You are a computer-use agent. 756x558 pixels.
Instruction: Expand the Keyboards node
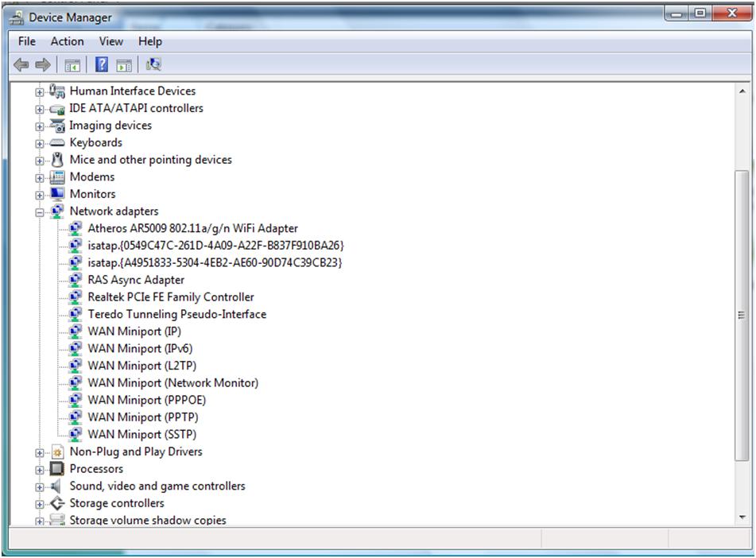[x=40, y=144]
